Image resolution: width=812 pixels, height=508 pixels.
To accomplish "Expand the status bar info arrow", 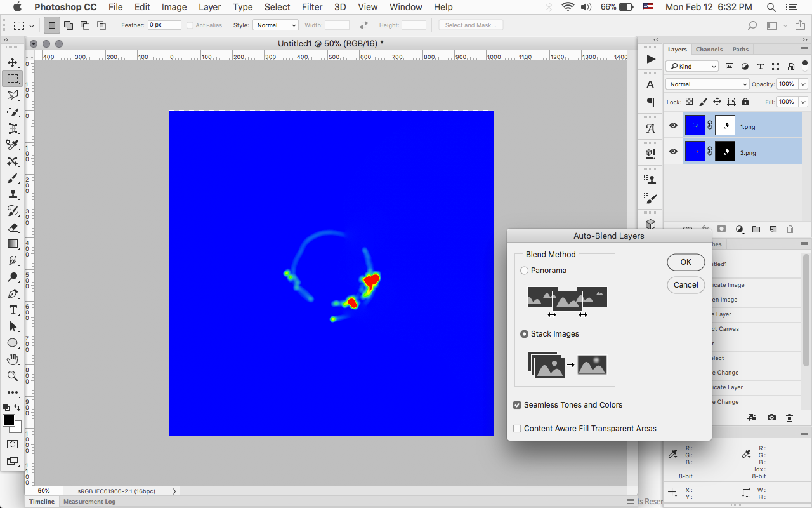I will (x=174, y=491).
